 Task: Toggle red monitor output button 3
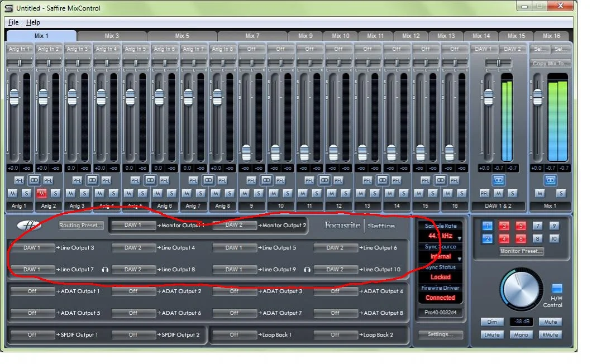pos(504,226)
